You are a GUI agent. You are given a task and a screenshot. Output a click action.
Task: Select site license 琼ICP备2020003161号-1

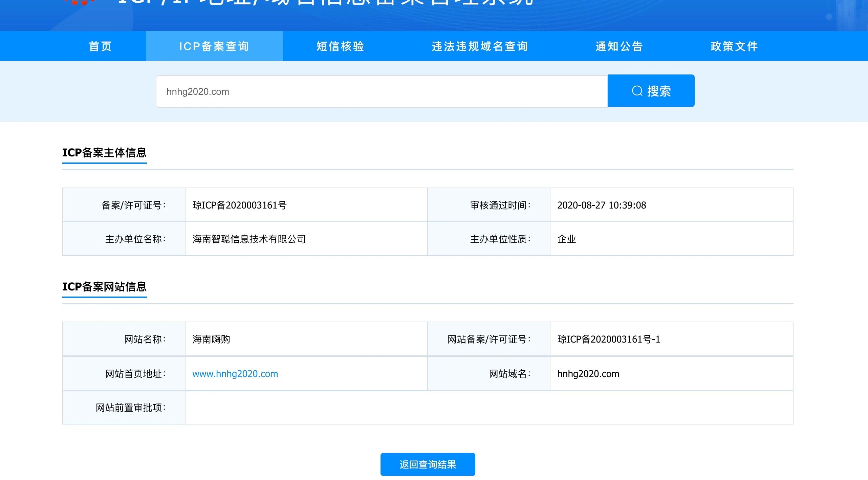click(609, 339)
